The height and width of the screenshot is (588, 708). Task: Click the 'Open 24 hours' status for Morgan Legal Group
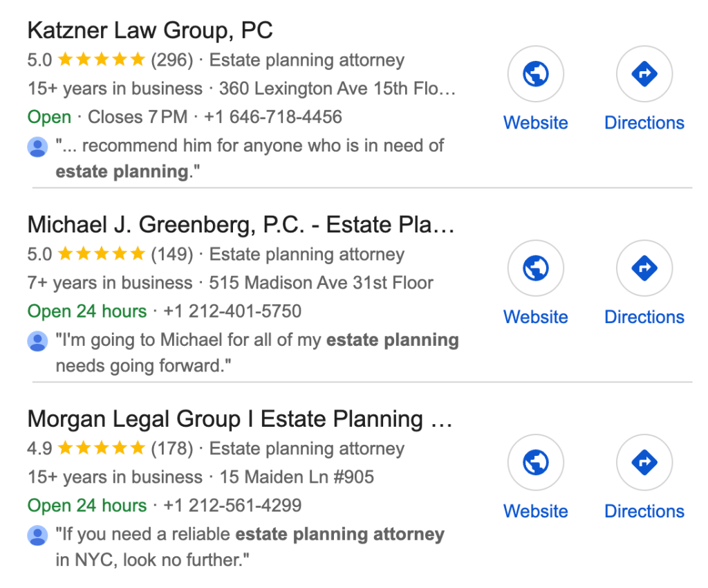click(x=86, y=506)
